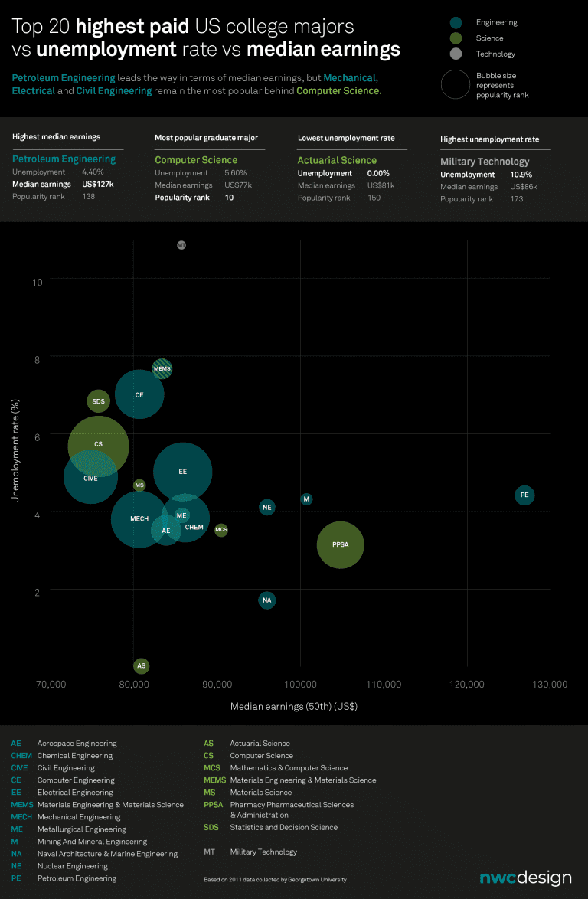
Task: Click the nwcdesign logo in footer
Action: pos(525,878)
